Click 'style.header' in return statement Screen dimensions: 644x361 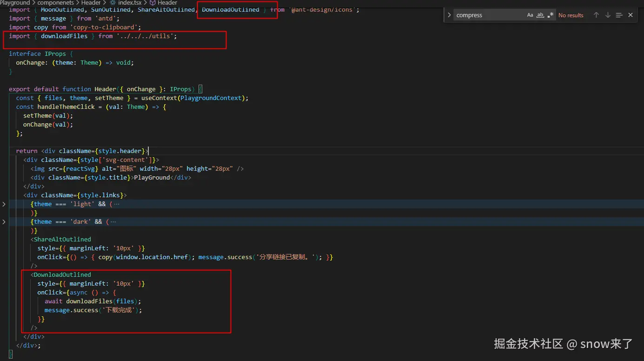coord(120,151)
